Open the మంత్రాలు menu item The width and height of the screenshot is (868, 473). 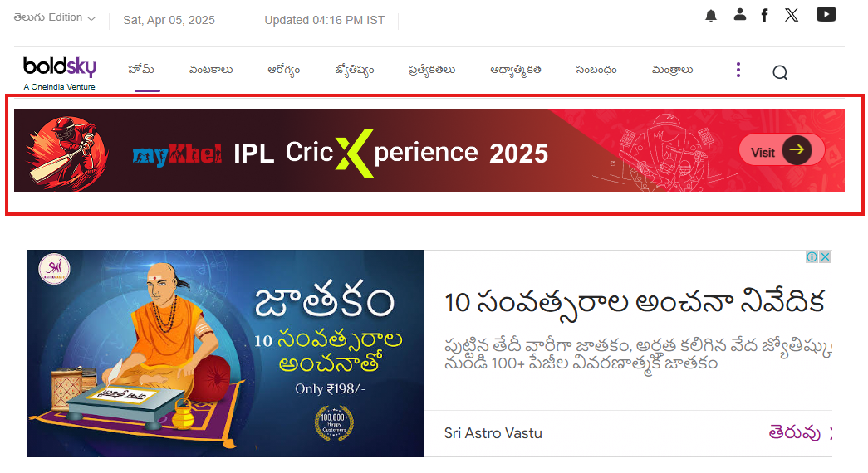[x=672, y=70]
